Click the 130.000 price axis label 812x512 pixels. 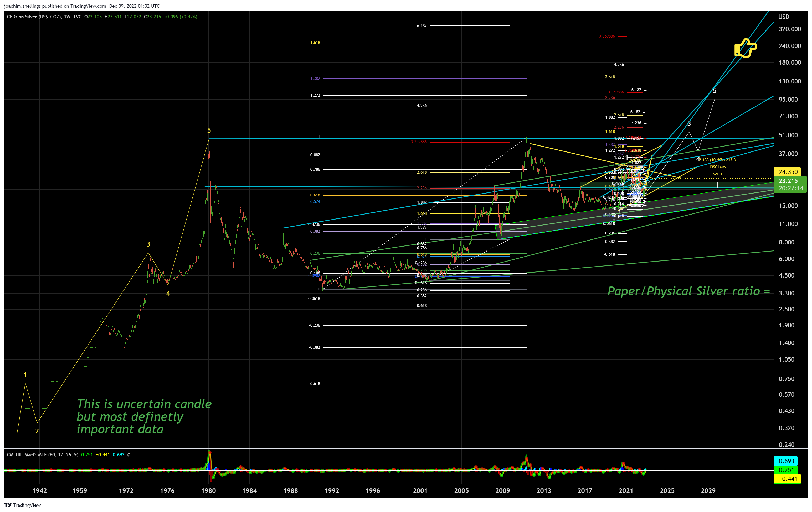790,81
